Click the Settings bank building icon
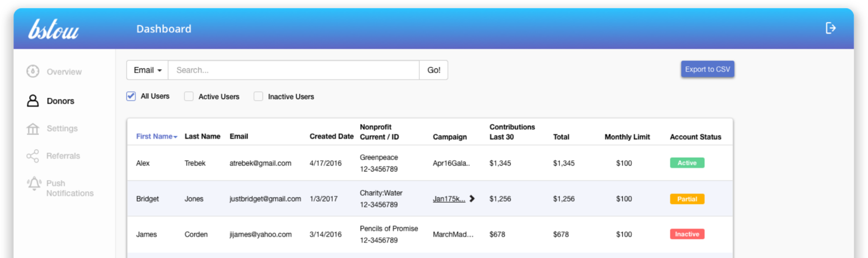868x258 pixels. [33, 129]
